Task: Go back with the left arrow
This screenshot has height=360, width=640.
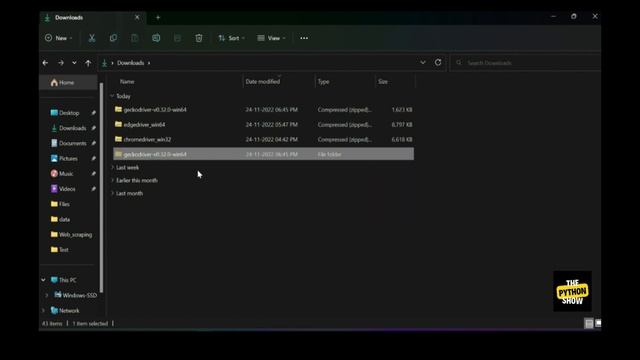Action: coord(45,63)
